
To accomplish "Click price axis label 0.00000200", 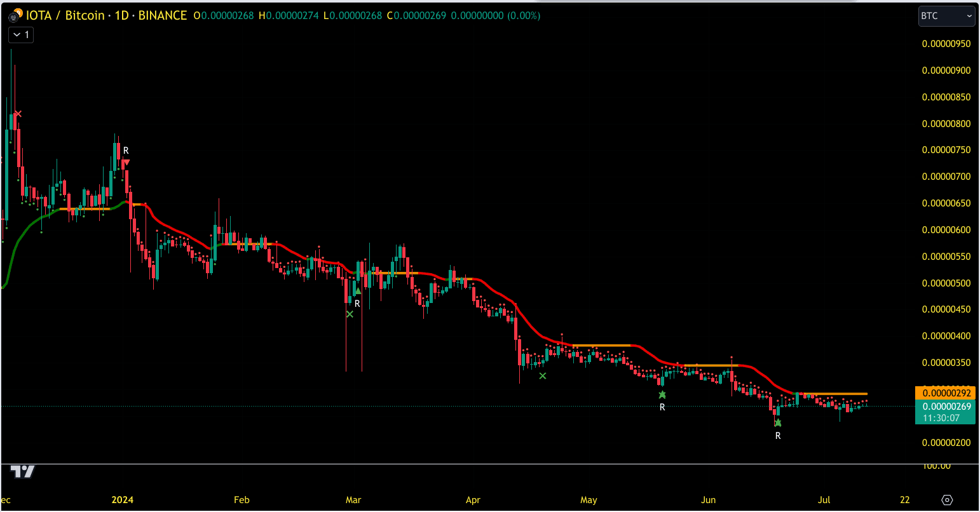I will 946,443.
